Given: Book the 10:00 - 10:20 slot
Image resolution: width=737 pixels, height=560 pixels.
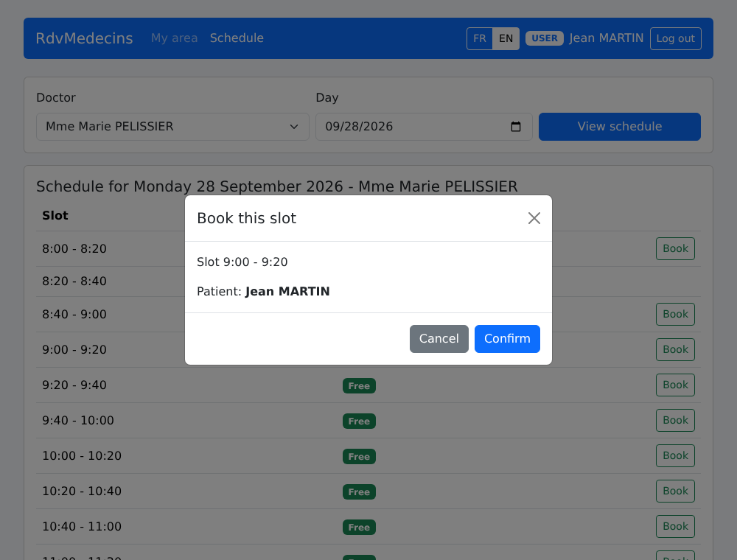Looking at the screenshot, I should pos(675,455).
